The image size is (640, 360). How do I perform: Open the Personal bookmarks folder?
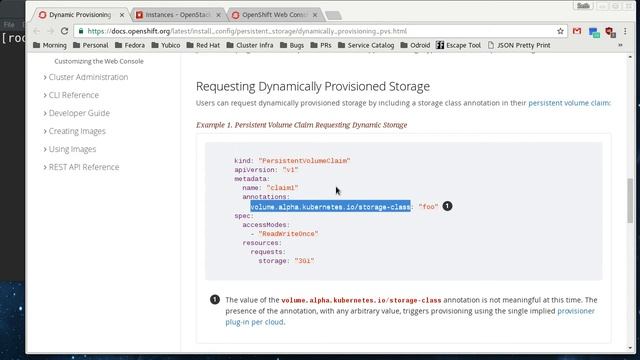91,45
